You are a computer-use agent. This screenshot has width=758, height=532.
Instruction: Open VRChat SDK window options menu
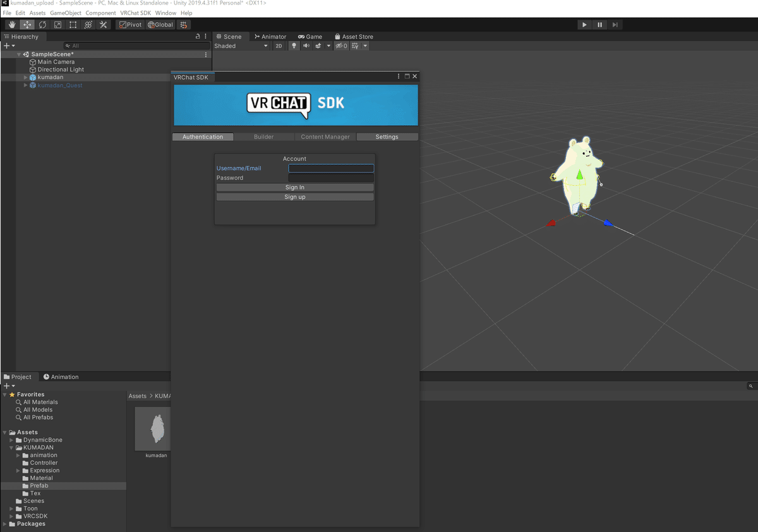pyautogui.click(x=399, y=76)
